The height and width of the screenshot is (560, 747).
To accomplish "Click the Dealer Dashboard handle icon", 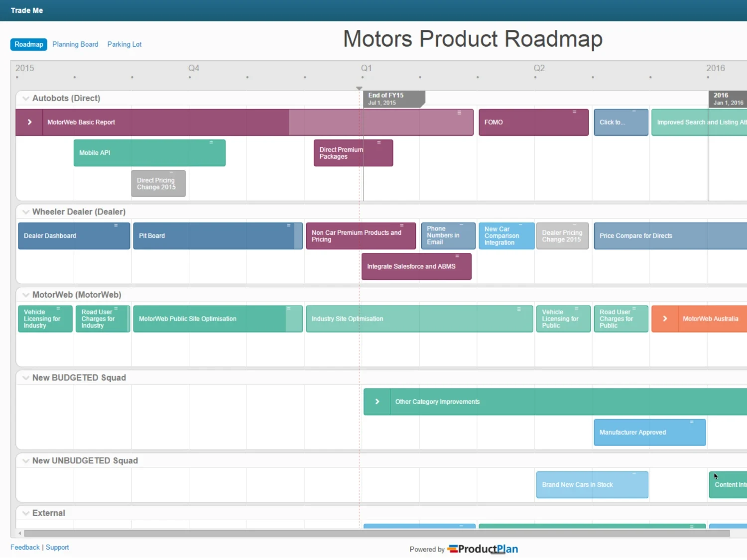I will click(116, 225).
